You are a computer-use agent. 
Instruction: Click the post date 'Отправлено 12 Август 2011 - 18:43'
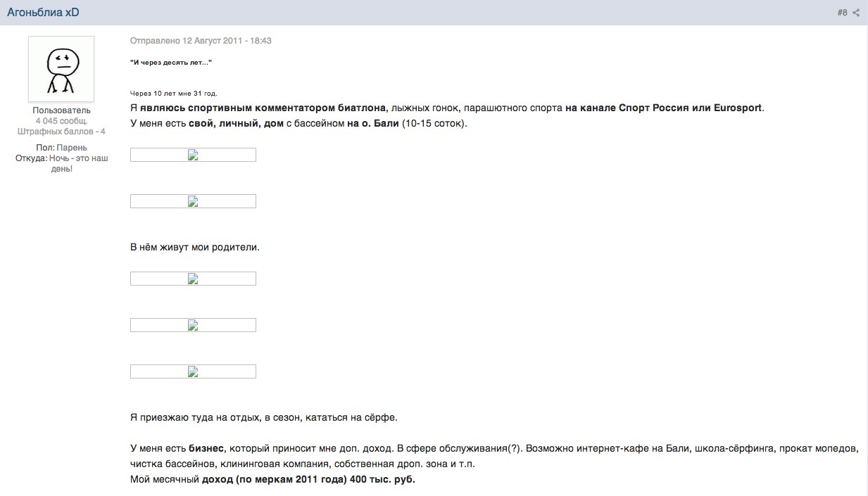pos(201,41)
